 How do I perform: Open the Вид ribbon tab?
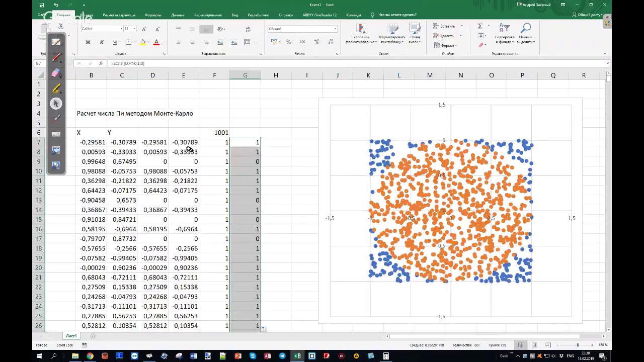click(x=234, y=15)
